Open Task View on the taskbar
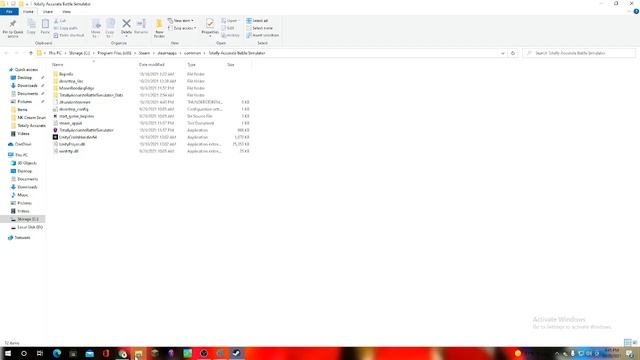 (40, 353)
